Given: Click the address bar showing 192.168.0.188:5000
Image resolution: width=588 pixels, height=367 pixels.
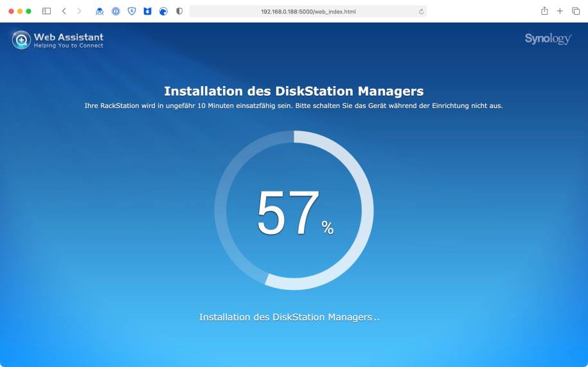Looking at the screenshot, I should 308,12.
